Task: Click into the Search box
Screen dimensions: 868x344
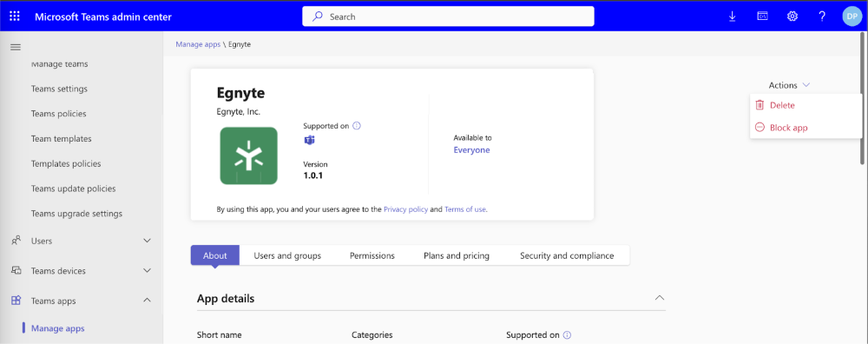Action: 448,17
